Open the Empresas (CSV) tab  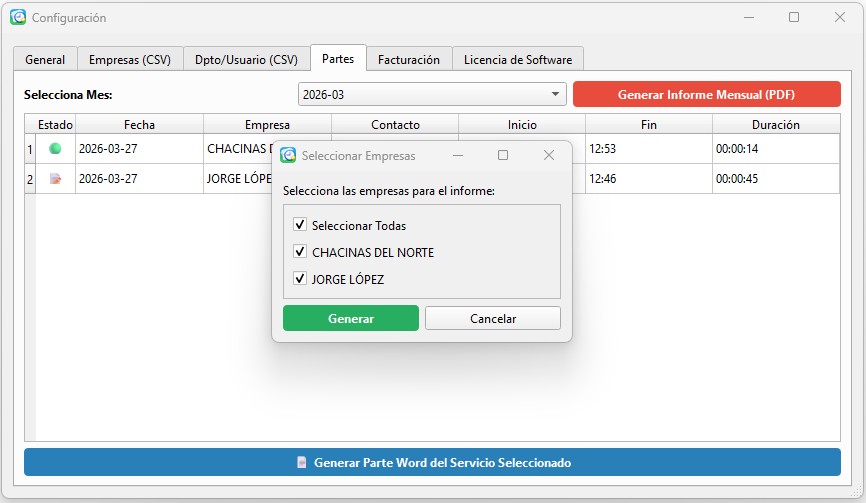tap(129, 60)
